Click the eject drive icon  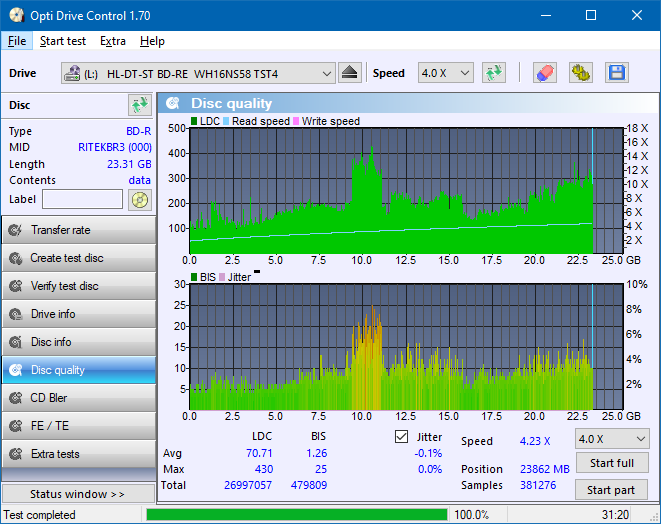349,73
